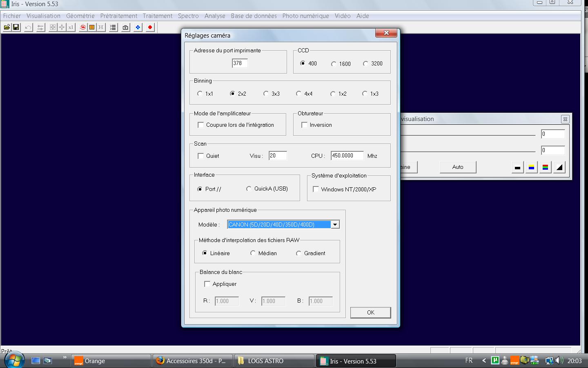The height and width of the screenshot is (368, 588).
Task: Open the Visualisation menu
Action: [43, 16]
